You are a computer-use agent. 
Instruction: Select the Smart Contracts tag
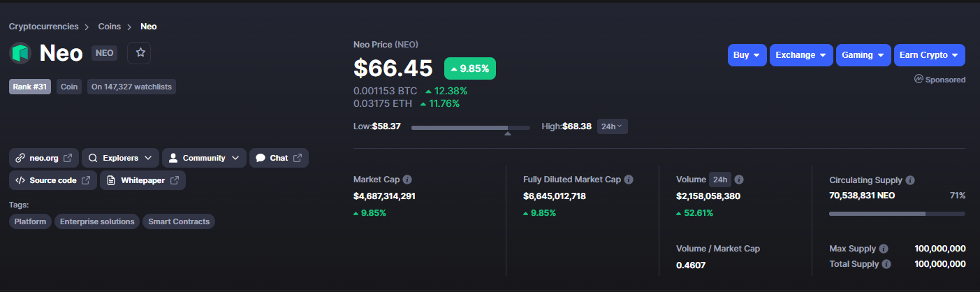(179, 221)
